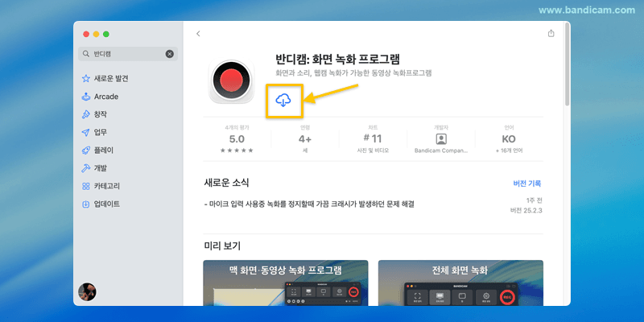Viewport: 644px width, 322px height.
Task: Click the cloud download icon for 반디캠
Action: point(283,100)
